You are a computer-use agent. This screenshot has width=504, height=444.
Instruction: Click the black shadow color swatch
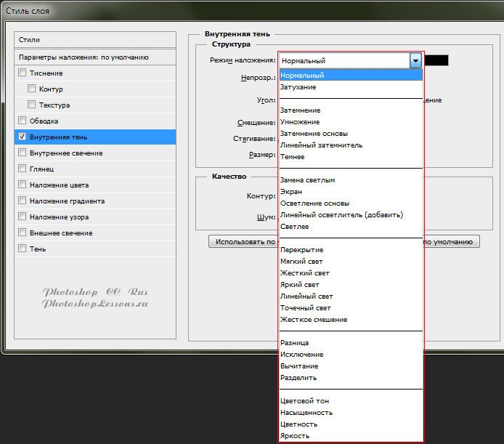436,60
